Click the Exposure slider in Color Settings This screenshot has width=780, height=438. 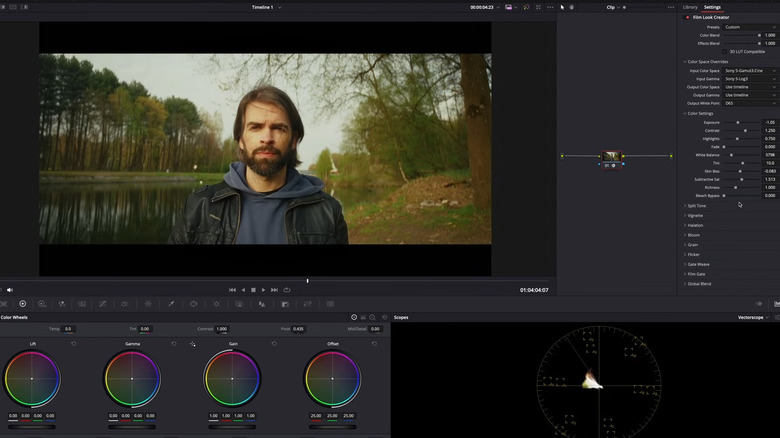pos(738,122)
